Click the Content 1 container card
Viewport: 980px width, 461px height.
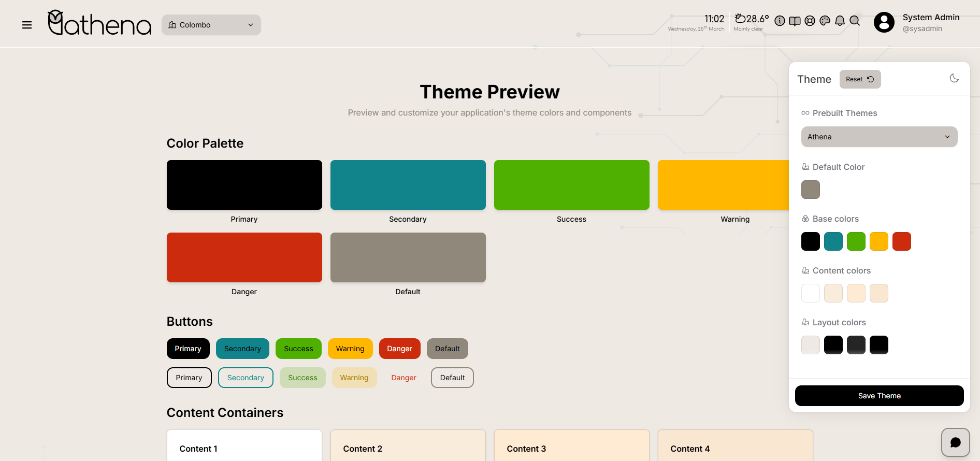(244, 445)
